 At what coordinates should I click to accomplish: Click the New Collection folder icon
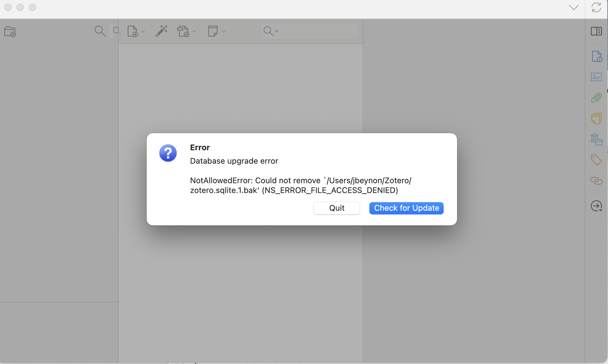pos(10,31)
